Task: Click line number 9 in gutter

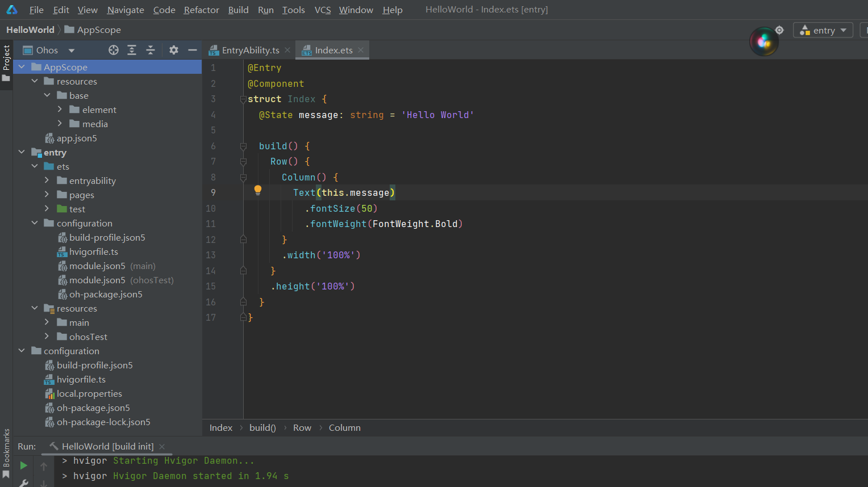Action: click(x=213, y=192)
